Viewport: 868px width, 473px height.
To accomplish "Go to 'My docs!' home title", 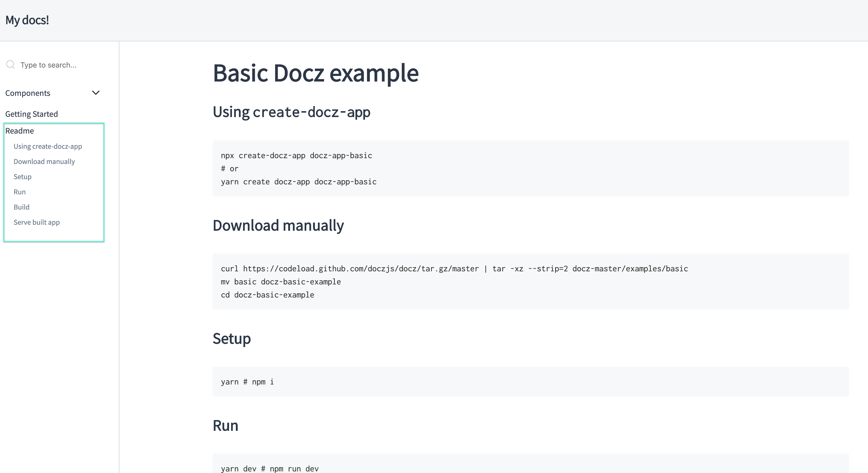I will [27, 20].
